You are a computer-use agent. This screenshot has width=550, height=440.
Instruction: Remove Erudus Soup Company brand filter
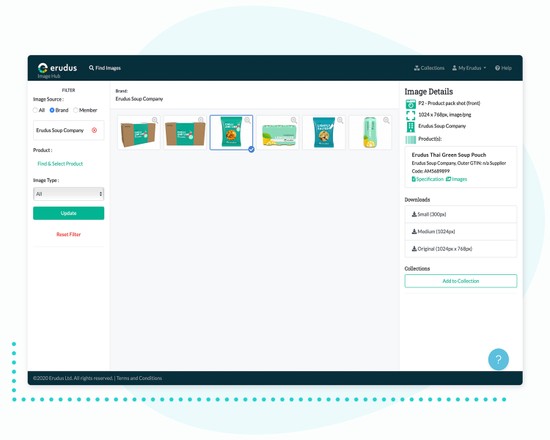click(x=94, y=130)
